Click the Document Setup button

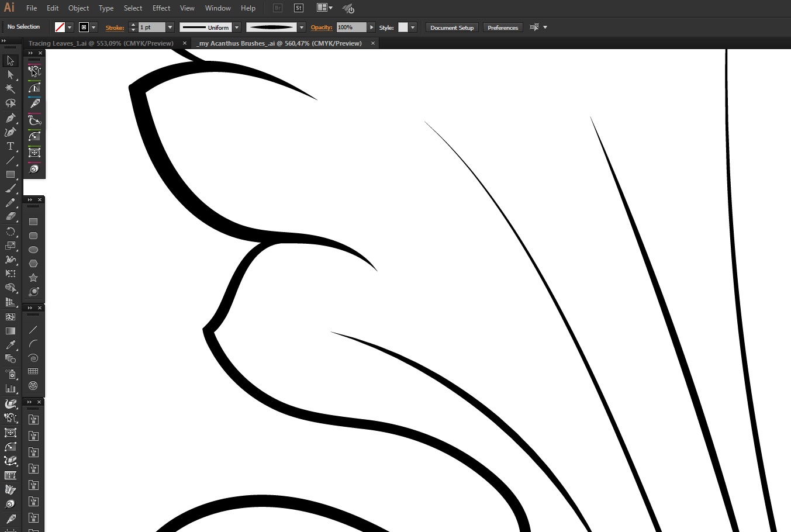(452, 27)
